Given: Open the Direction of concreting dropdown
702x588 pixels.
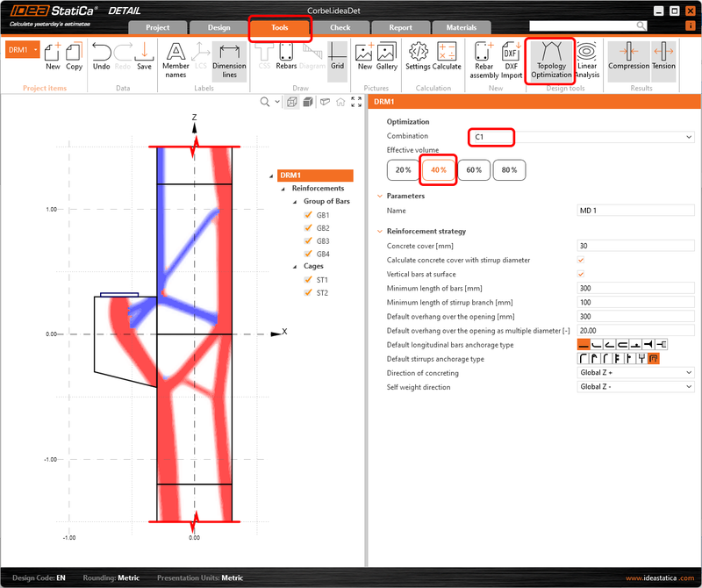Looking at the screenshot, I should [688, 372].
